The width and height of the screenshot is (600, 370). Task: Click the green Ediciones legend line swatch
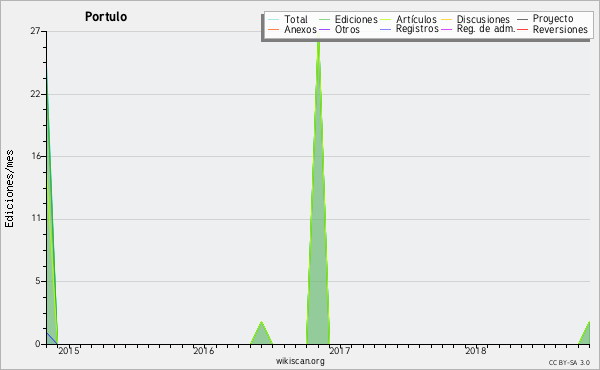pyautogui.click(x=324, y=20)
